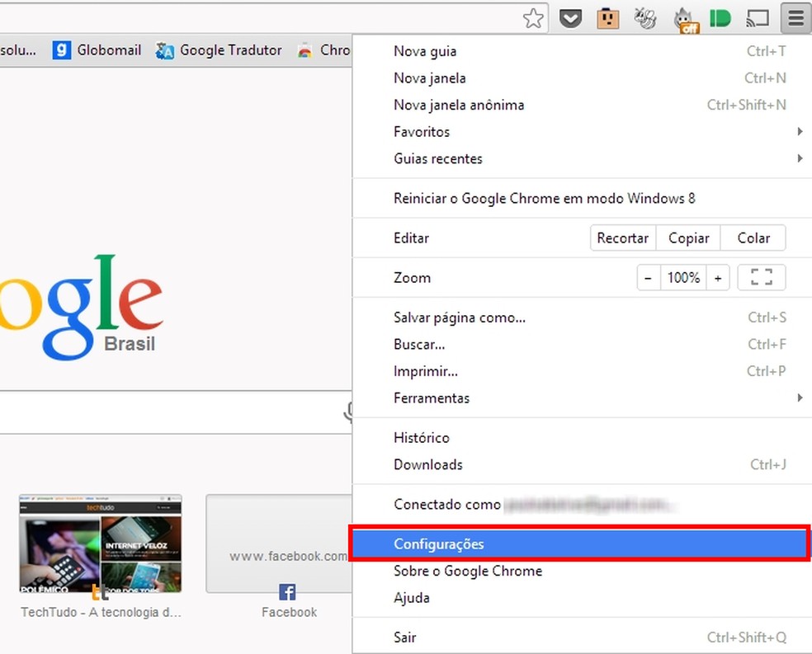
Task: Click the Globomail bookmark icon
Action: tap(62, 49)
